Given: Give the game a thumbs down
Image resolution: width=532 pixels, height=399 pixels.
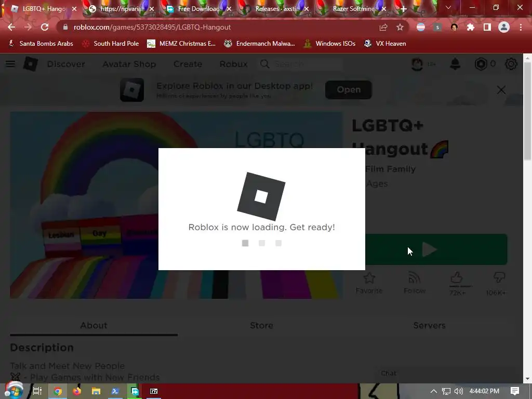Looking at the screenshot, I should 499,278.
